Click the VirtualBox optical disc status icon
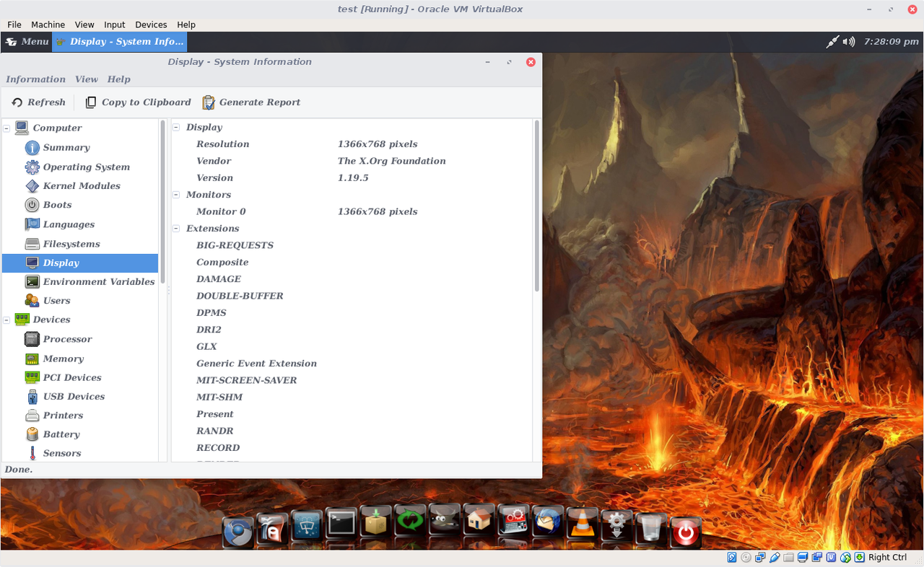Screen dimensions: 924x567 (746, 558)
